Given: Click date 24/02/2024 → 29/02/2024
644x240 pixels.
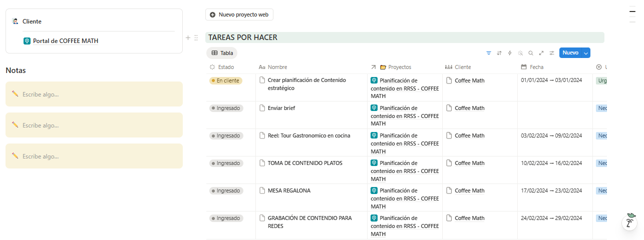Looking at the screenshot, I should (x=551, y=218).
